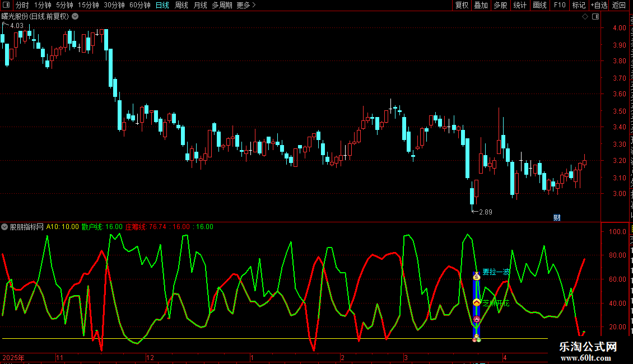The width and height of the screenshot is (633, 364).
Task: Click the pink flower signal icon
Action: 477,319
